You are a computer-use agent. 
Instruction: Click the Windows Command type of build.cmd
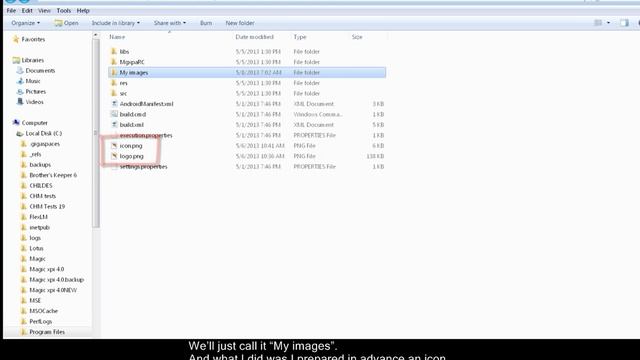(318, 114)
